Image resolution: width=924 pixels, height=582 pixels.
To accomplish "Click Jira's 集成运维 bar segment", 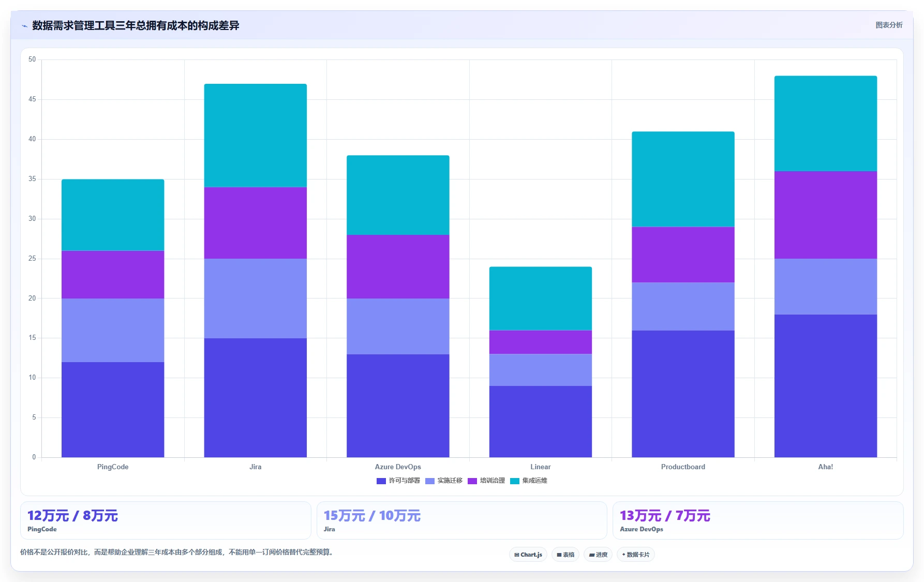I will click(x=256, y=136).
